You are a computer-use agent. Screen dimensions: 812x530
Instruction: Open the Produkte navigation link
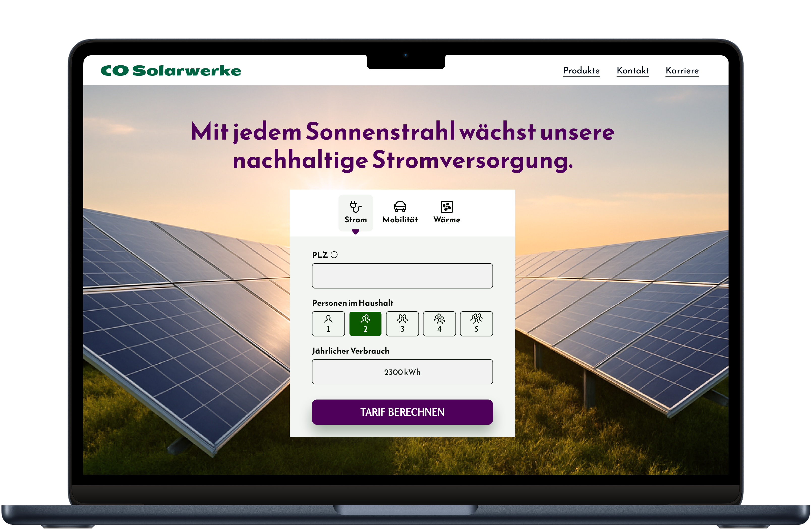tap(581, 71)
